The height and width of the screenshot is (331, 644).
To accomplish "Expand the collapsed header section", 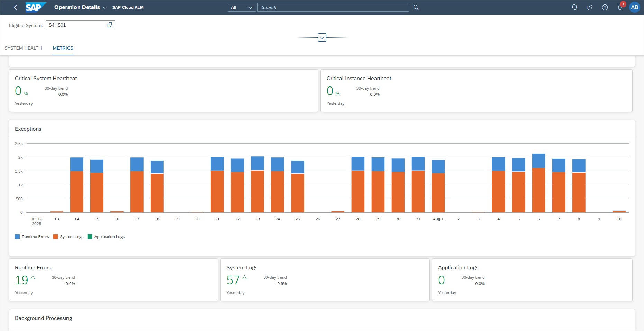I will (x=322, y=37).
